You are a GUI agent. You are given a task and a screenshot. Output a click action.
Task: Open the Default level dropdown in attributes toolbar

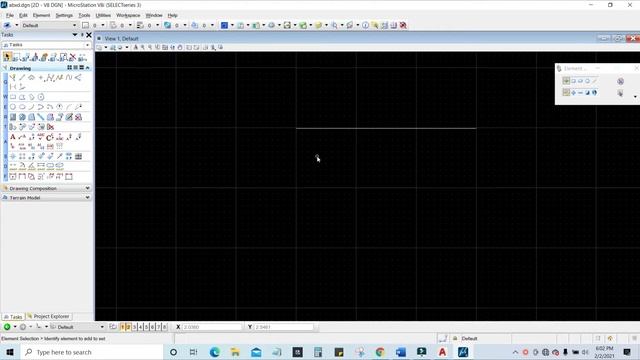(49, 25)
